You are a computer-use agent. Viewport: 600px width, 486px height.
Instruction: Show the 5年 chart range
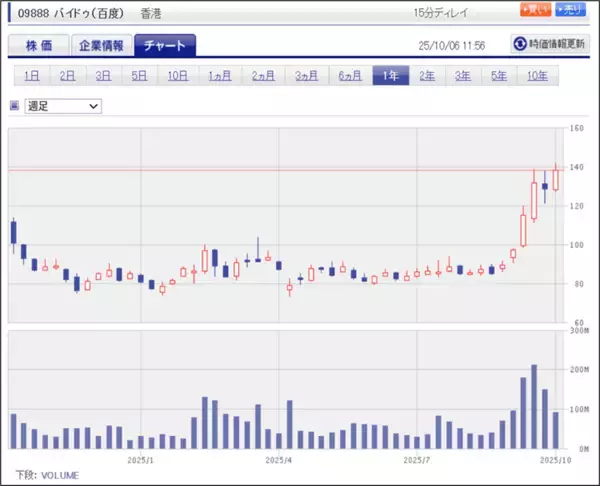tap(498, 76)
